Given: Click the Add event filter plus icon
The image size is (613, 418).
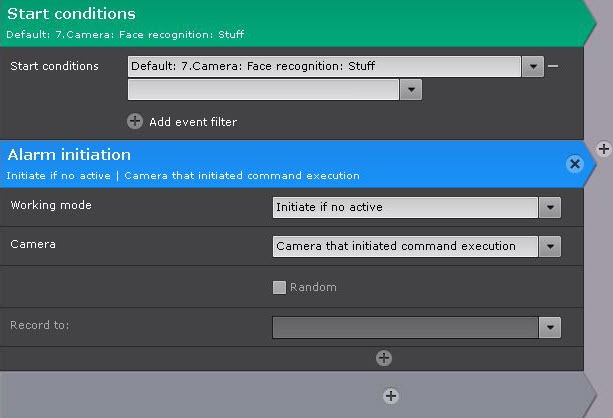Looking at the screenshot, I should point(135,121).
